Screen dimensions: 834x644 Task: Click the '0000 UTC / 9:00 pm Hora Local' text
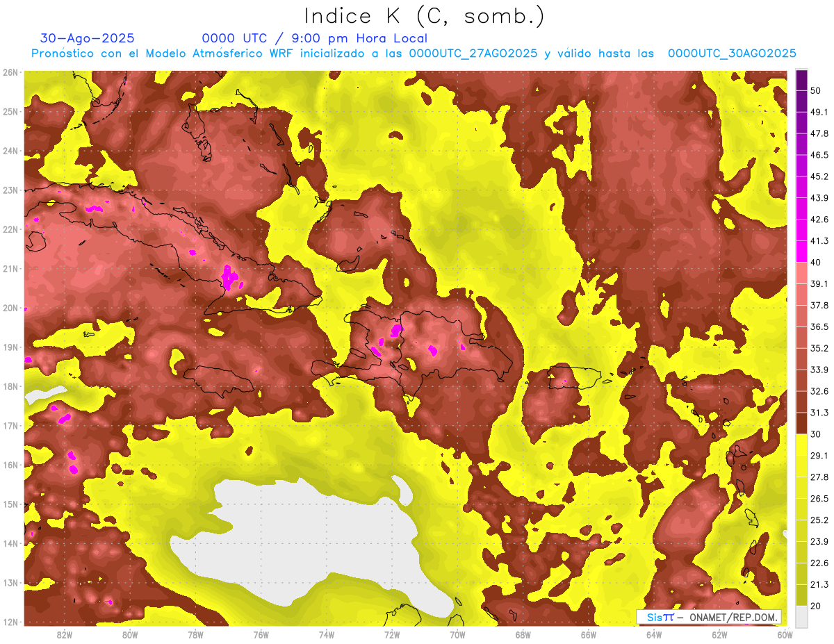click(315, 38)
